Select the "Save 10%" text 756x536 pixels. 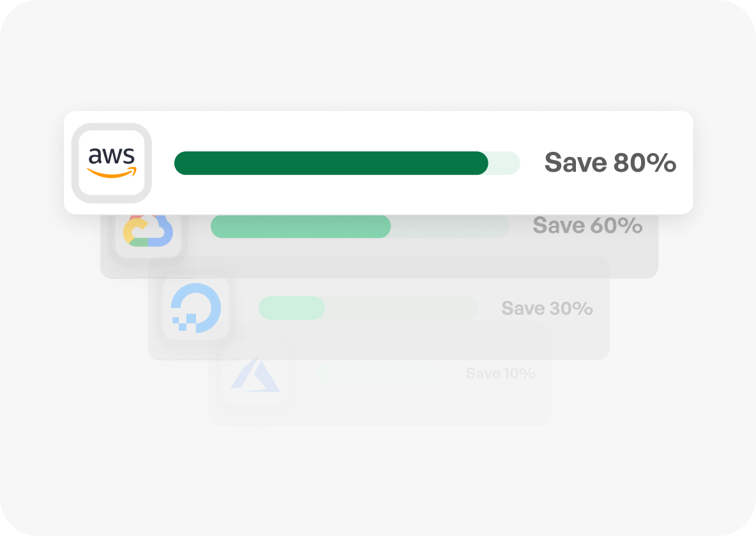click(500, 374)
